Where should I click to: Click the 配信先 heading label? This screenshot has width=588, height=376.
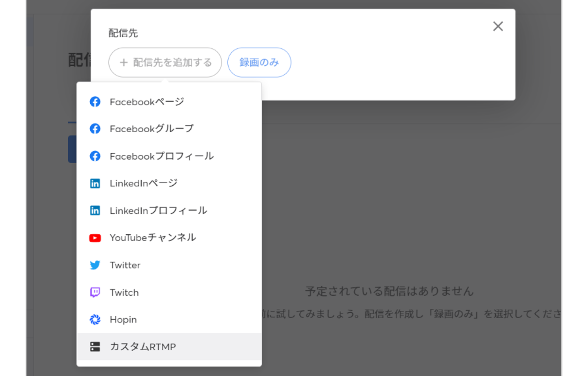[123, 33]
